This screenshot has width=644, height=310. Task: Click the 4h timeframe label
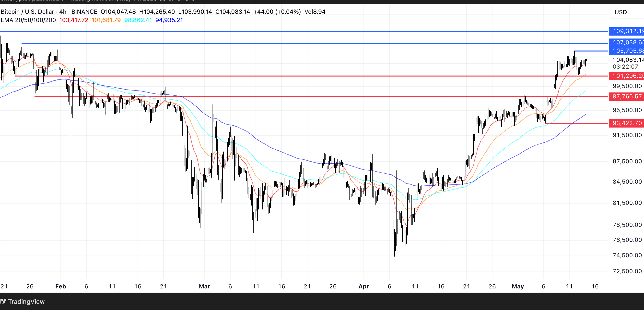coord(62,12)
